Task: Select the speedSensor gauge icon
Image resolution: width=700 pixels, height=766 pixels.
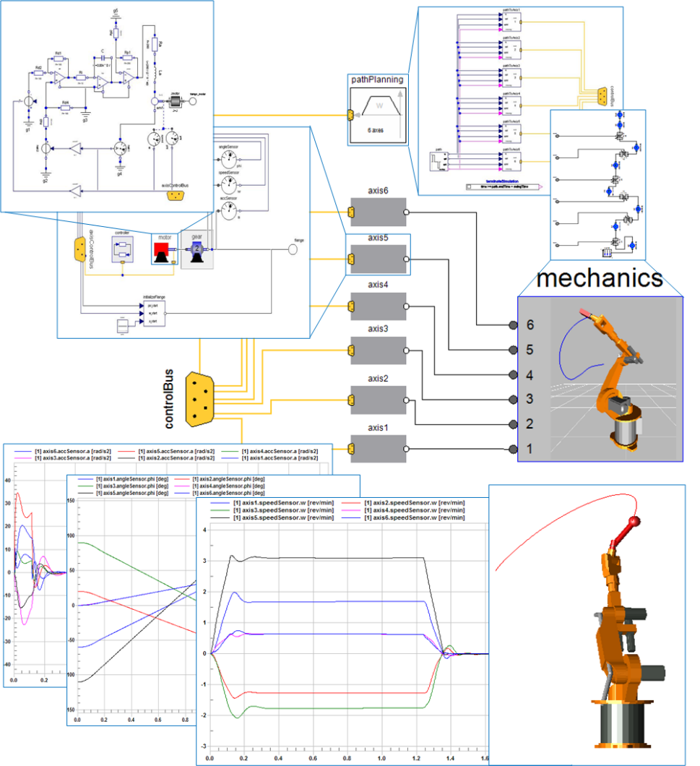Action: coord(229,184)
